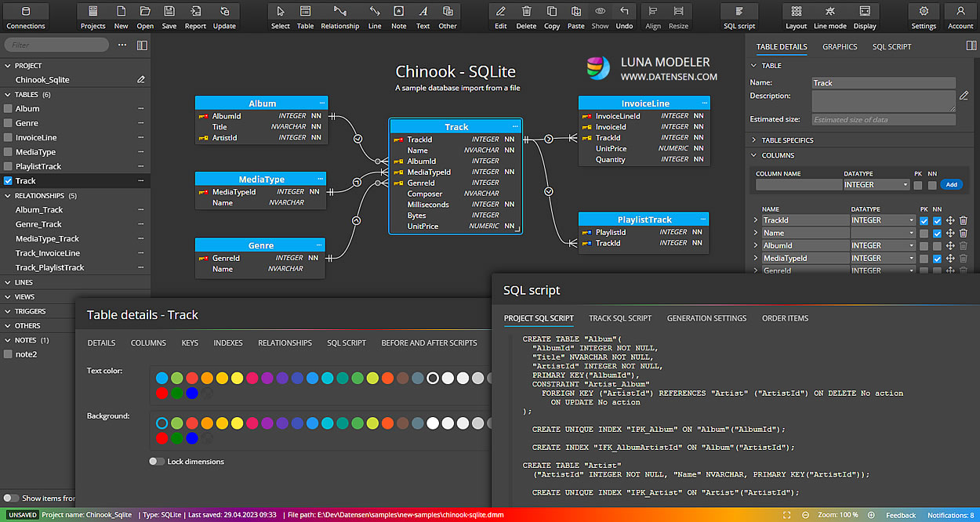Toggle the Show items switch bottom left
Viewport: 980px width, 522px height.
coord(13,497)
